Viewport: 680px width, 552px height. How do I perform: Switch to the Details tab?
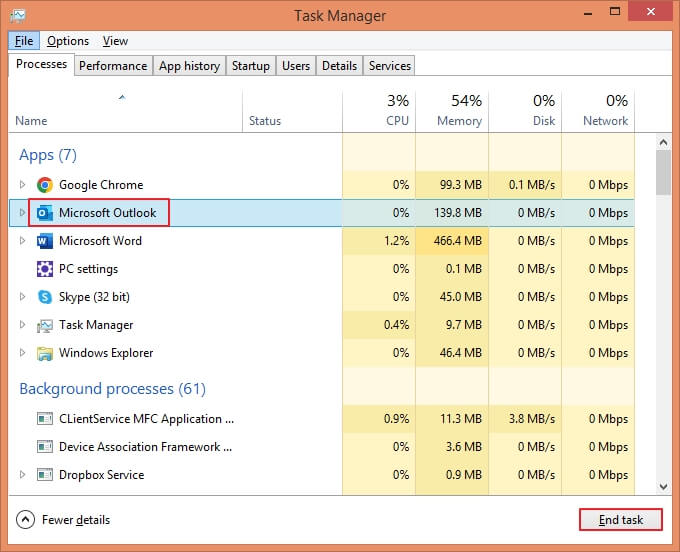click(339, 66)
